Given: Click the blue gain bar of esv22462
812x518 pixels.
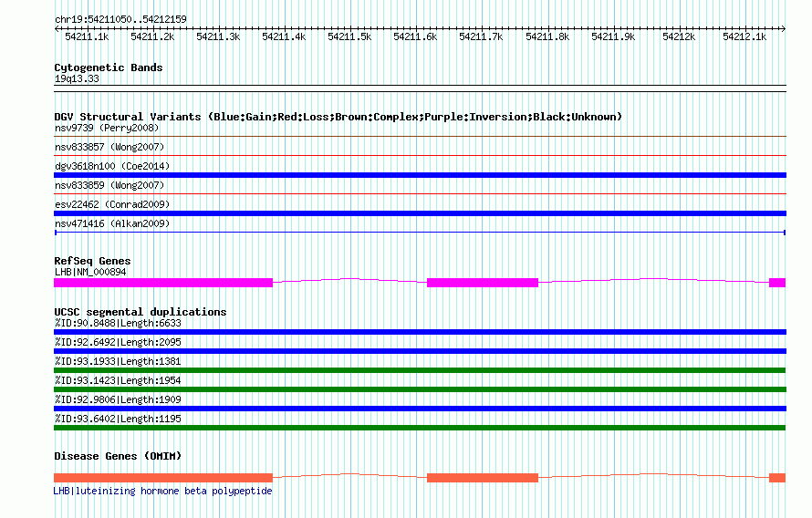Looking at the screenshot, I should point(420,213).
